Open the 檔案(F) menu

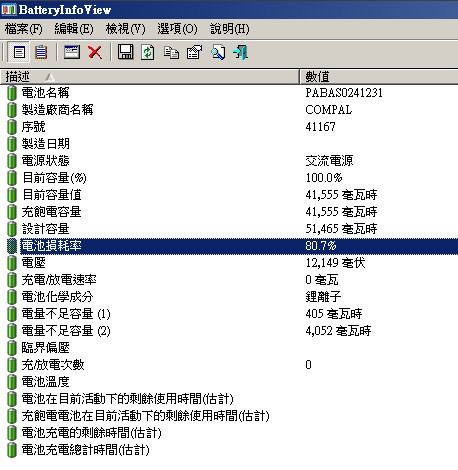pos(24,29)
